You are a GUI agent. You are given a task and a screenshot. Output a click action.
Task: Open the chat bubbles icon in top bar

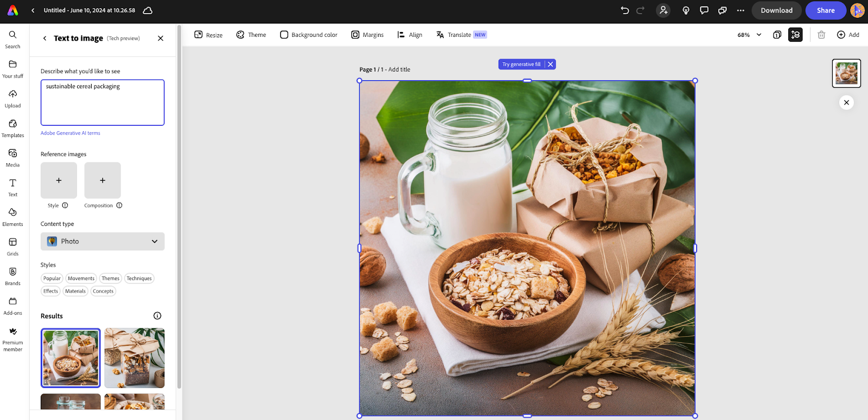723,10
